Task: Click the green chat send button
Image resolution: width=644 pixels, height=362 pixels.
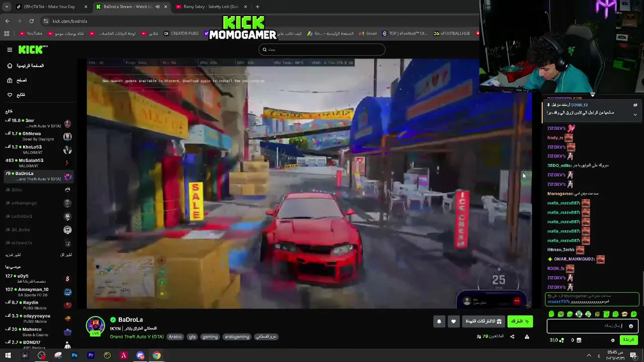Action: click(x=628, y=340)
